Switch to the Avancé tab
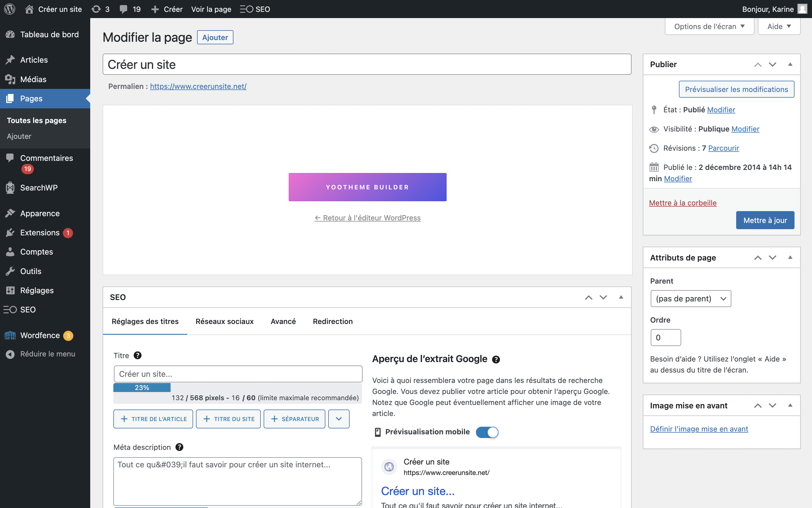This screenshot has height=508, width=812. (x=283, y=321)
